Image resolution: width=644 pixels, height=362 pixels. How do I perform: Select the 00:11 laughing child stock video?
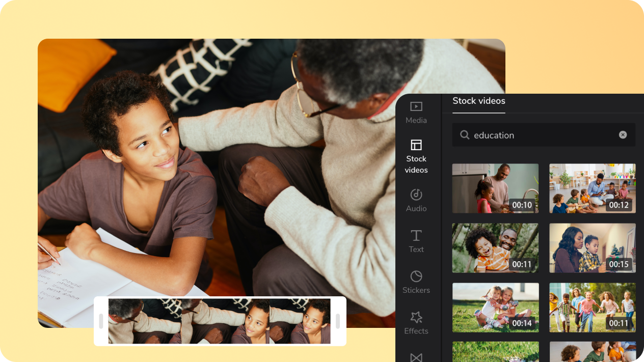(x=495, y=248)
